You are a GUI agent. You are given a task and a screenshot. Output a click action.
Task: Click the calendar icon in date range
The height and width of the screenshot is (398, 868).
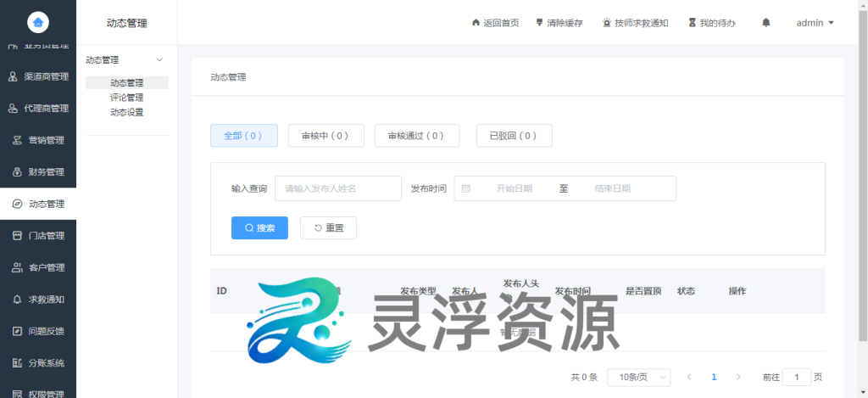tap(466, 188)
